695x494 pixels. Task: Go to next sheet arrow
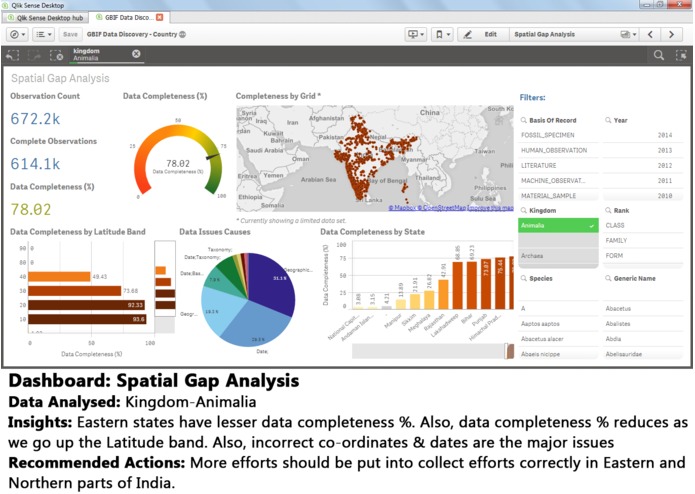coord(671,34)
